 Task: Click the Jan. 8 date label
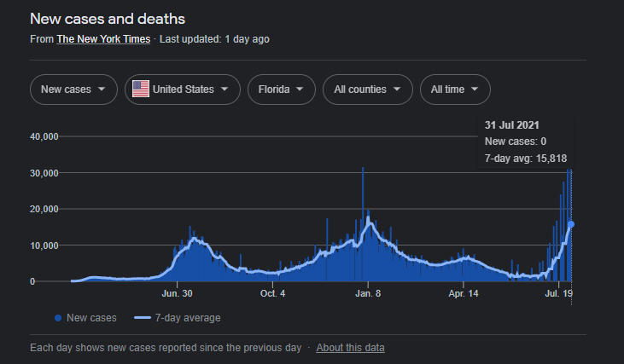(x=368, y=293)
